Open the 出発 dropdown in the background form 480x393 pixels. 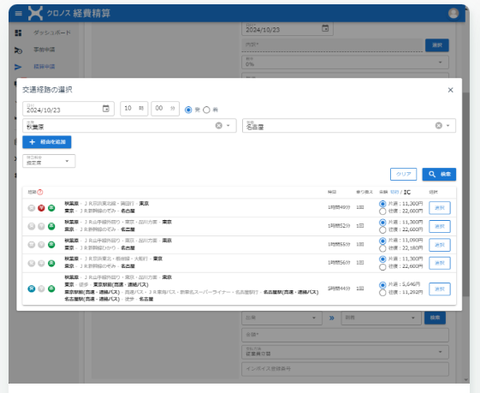tap(282, 318)
